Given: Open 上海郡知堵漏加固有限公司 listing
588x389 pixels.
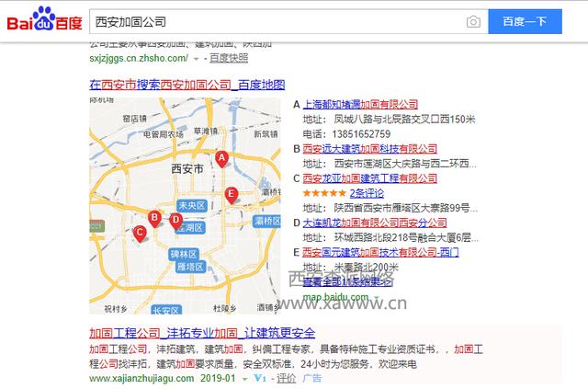Looking at the screenshot, I should [360, 104].
